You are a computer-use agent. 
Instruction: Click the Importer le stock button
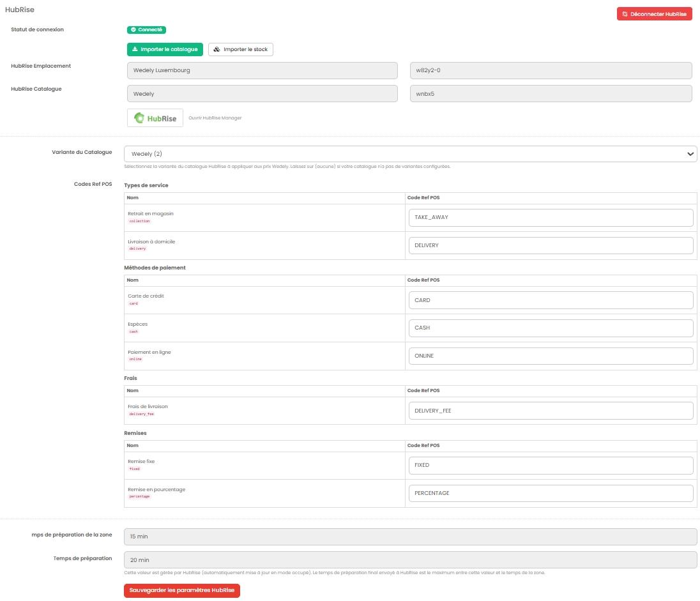click(x=241, y=49)
